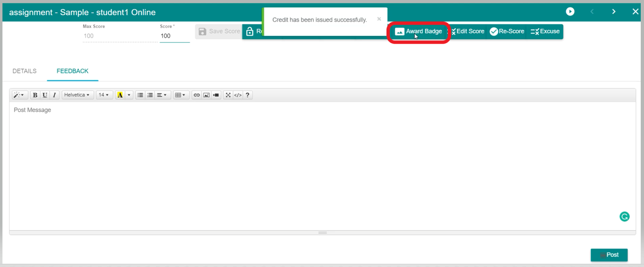
Task: Switch editor to fullscreen mode
Action: [228, 95]
